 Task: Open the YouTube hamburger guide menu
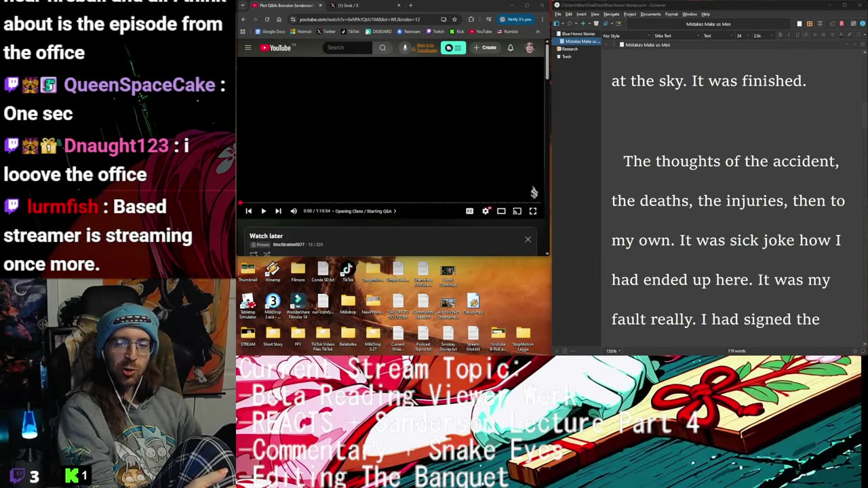pyautogui.click(x=248, y=47)
